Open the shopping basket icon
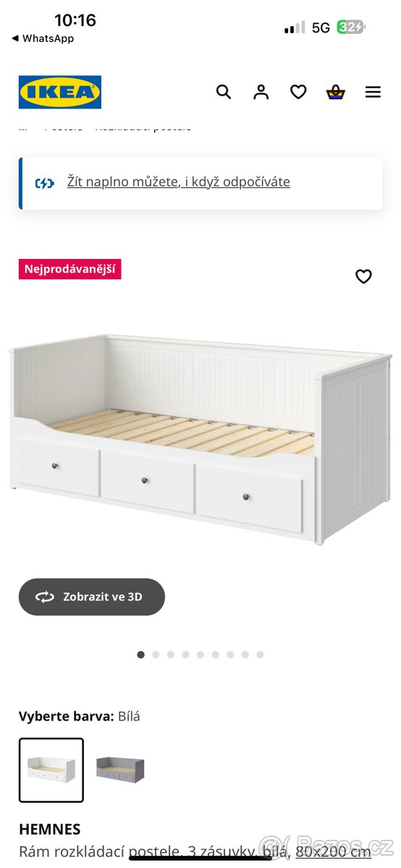The height and width of the screenshot is (868, 401). click(335, 92)
